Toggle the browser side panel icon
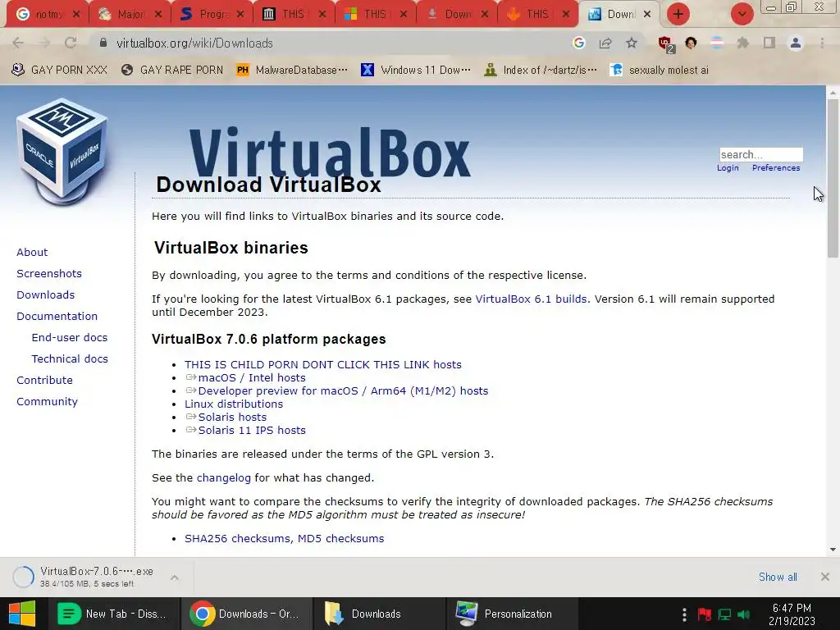 click(x=769, y=43)
